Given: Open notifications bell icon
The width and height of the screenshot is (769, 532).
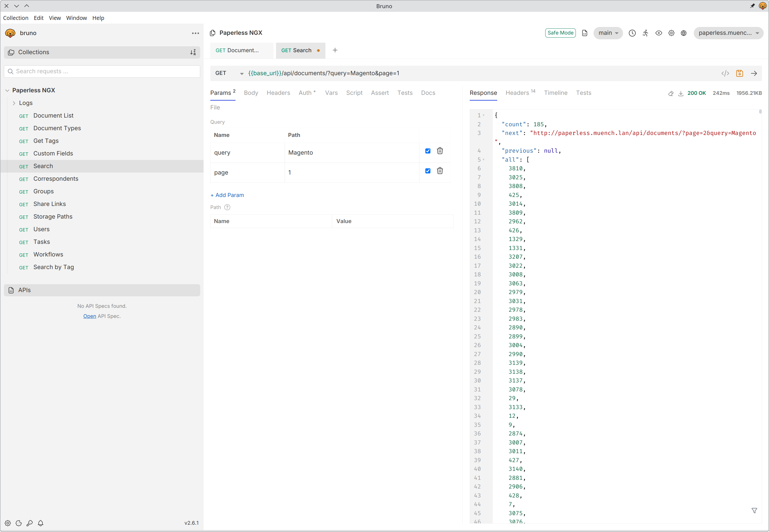Looking at the screenshot, I should tap(41, 523).
